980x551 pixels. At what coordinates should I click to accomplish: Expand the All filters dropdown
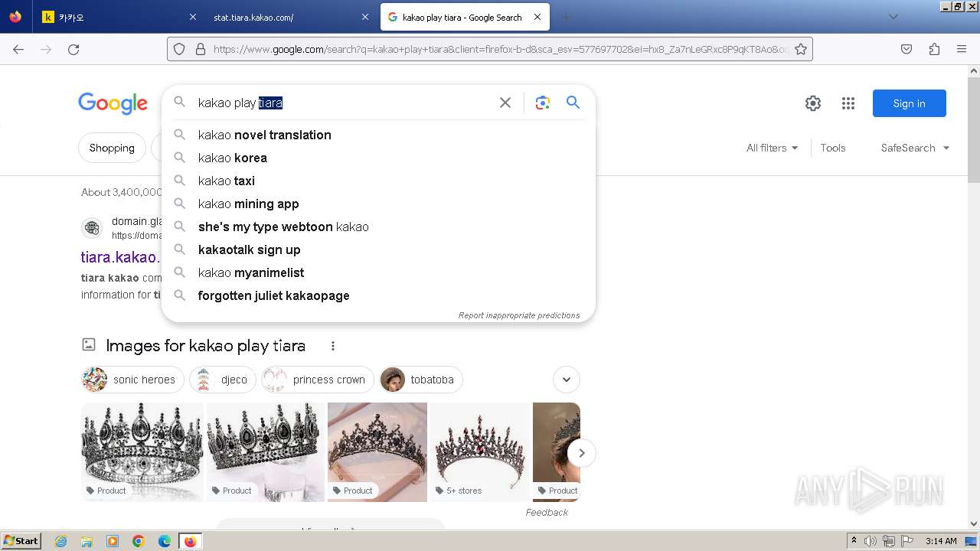(x=773, y=148)
